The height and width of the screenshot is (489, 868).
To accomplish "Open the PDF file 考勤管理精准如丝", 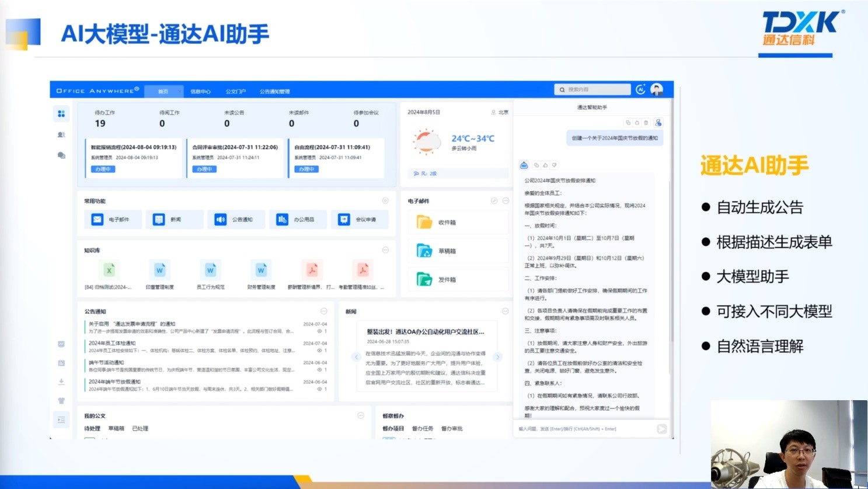I will pos(362,275).
